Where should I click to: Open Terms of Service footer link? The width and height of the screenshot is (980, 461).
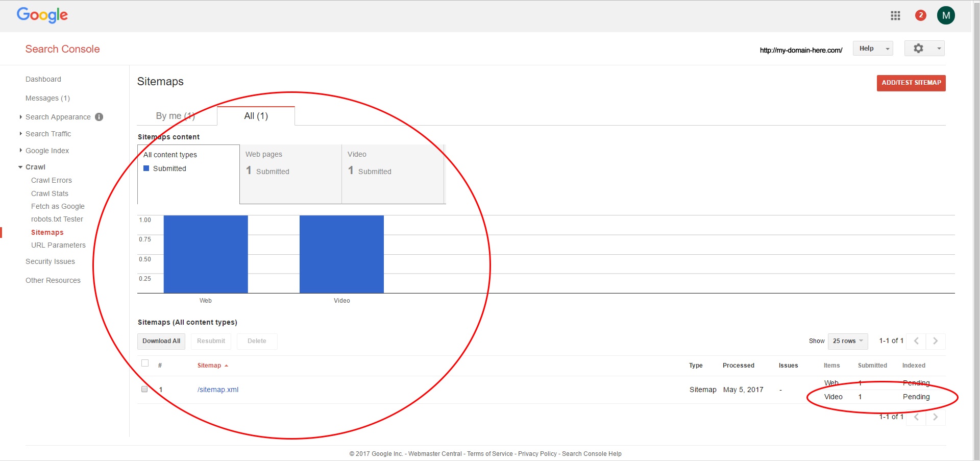[x=490, y=454]
